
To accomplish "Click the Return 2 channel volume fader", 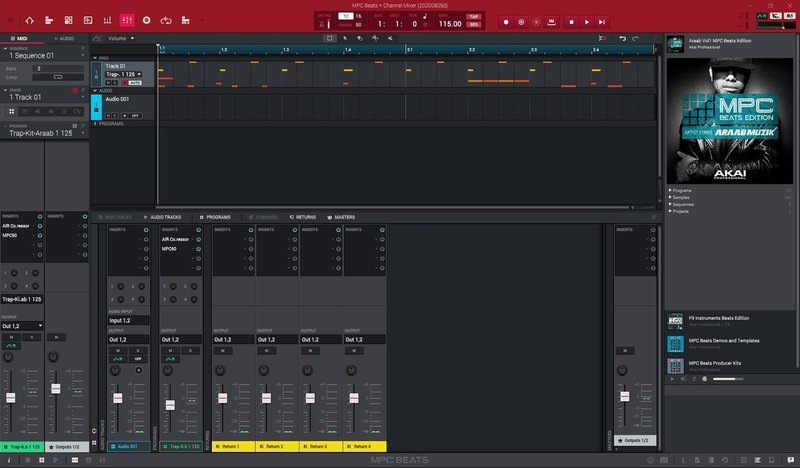I will [x=266, y=398].
